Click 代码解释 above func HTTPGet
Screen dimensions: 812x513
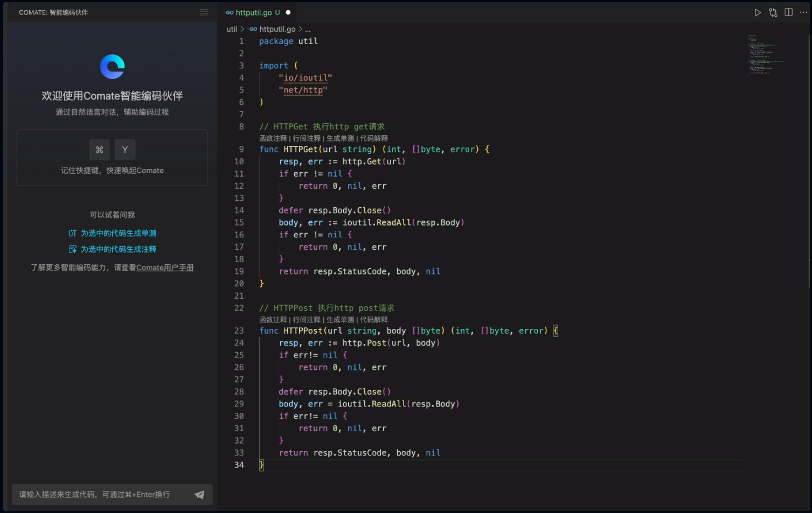pos(374,138)
